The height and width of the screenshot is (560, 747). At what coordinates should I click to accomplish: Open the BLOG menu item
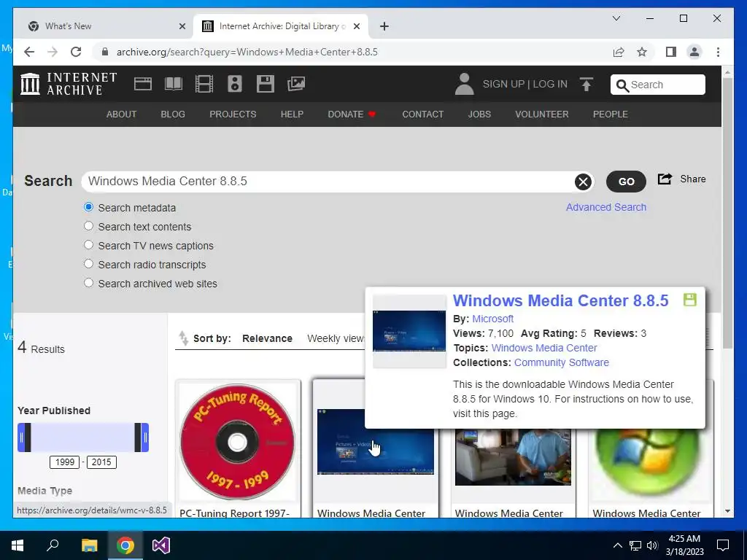click(x=173, y=114)
